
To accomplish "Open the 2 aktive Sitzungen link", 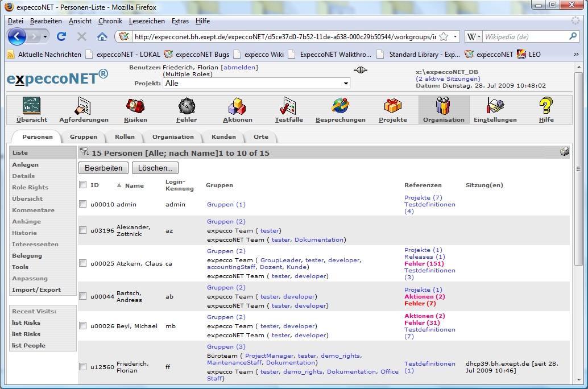I will tap(448, 79).
